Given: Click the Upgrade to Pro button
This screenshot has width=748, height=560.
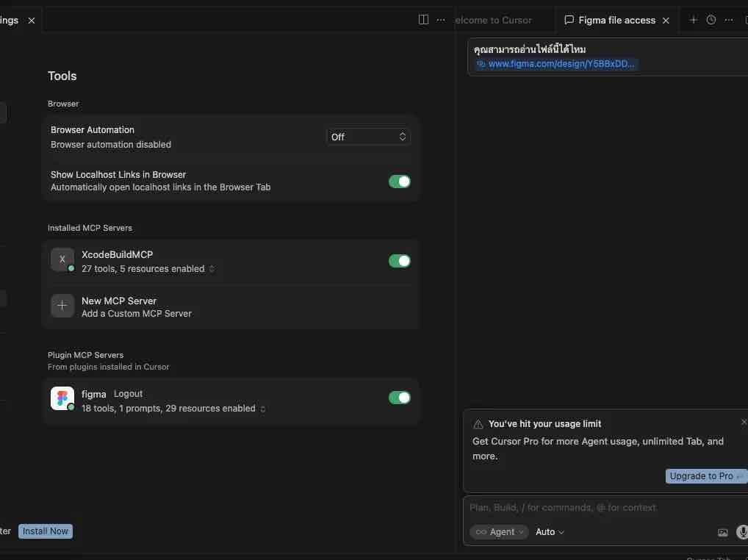Looking at the screenshot, I should pos(706,476).
